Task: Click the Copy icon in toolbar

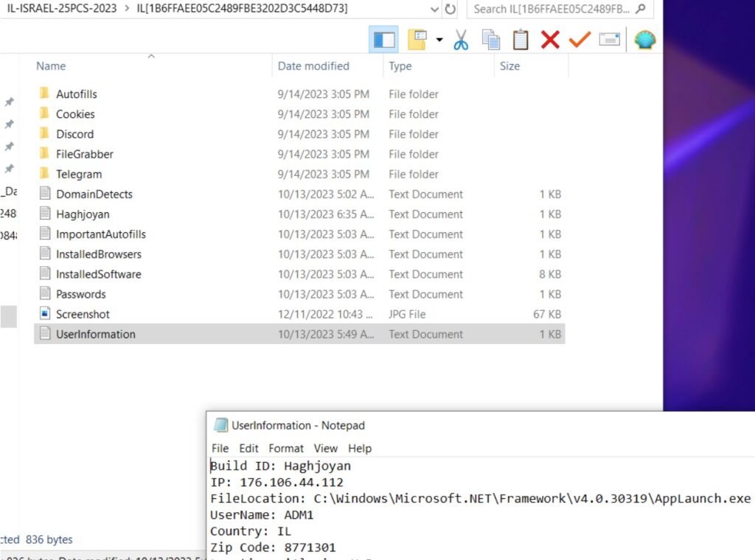Action: point(490,40)
